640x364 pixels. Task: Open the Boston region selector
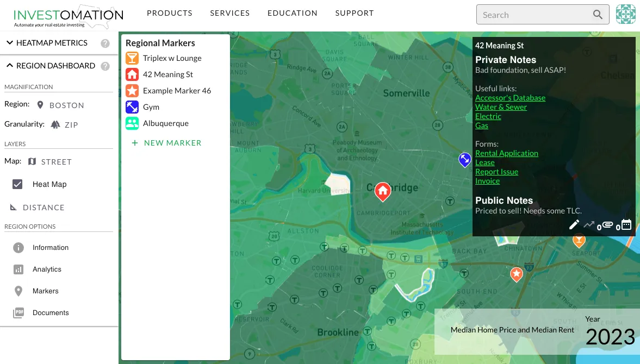60,105
